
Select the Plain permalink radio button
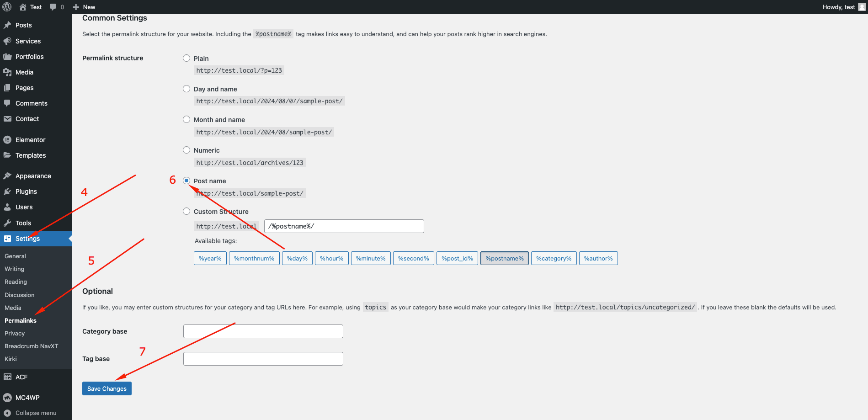(186, 58)
